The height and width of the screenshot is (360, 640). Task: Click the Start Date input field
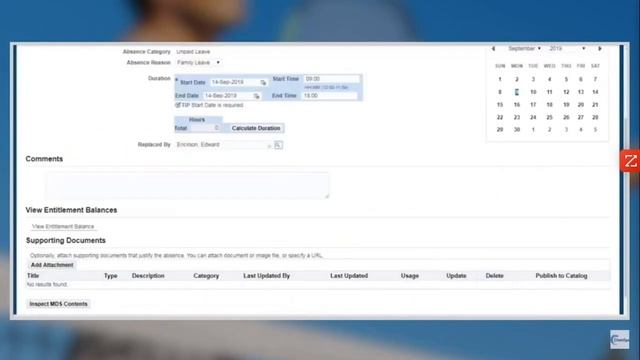pyautogui.click(x=234, y=82)
